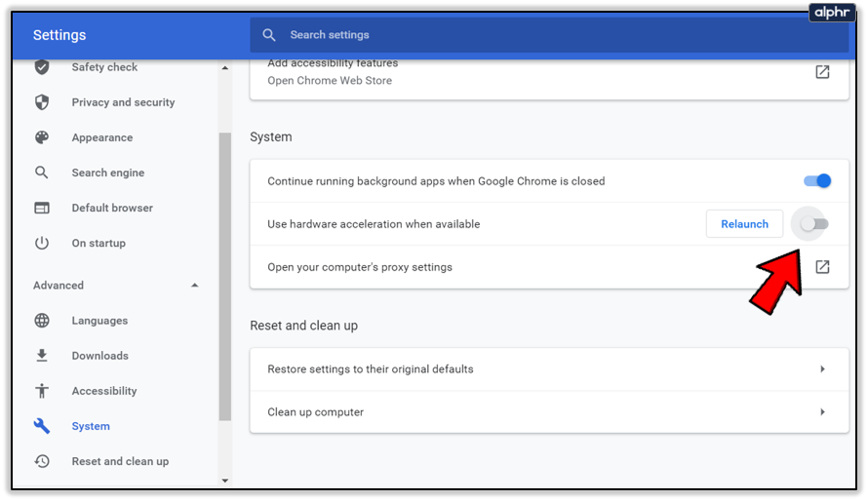Screen dimensions: 868x501
Task: Click the Search engine magnifier icon
Action: click(42, 173)
